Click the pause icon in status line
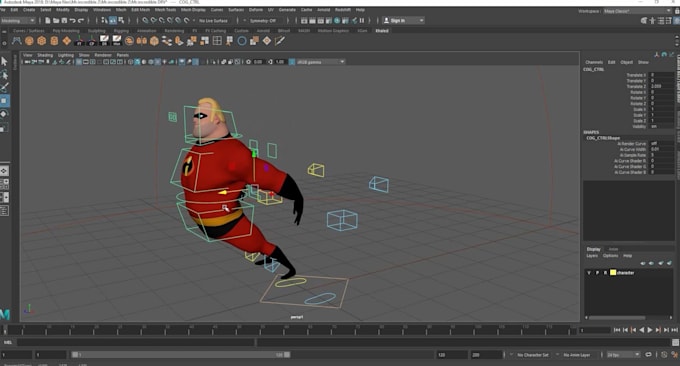 [362, 20]
